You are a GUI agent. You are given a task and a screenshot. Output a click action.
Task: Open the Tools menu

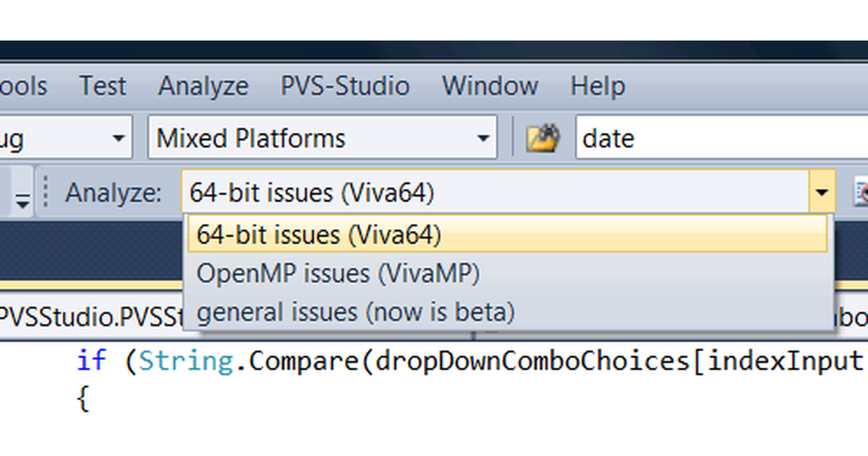coord(22,86)
